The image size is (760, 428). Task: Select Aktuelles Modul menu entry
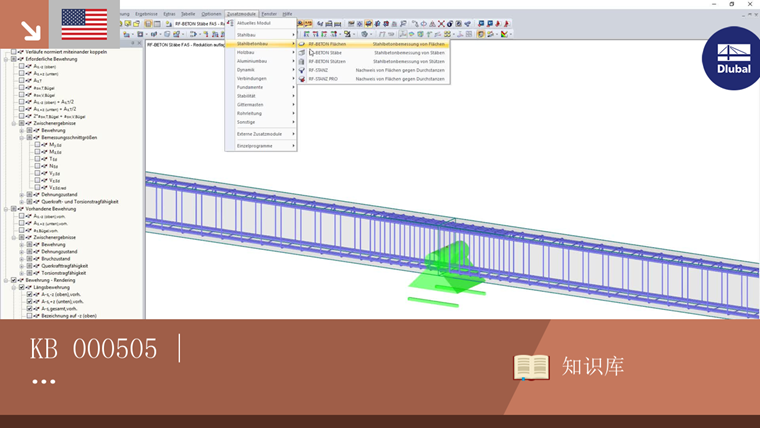click(261, 23)
